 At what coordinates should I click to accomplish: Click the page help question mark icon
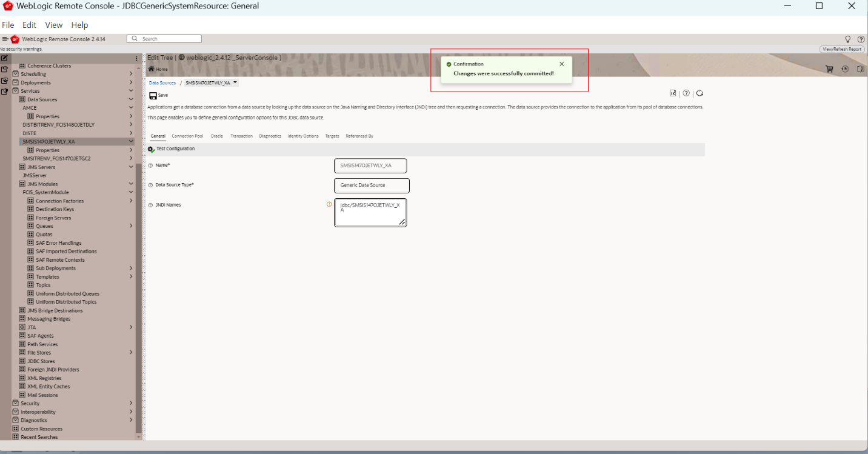pos(686,93)
